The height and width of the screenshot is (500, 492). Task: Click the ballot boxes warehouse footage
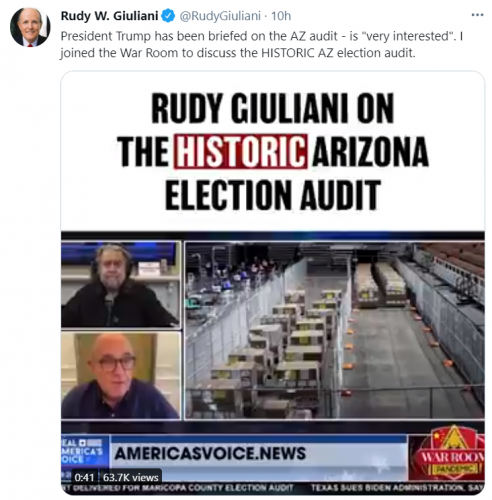[334, 330]
